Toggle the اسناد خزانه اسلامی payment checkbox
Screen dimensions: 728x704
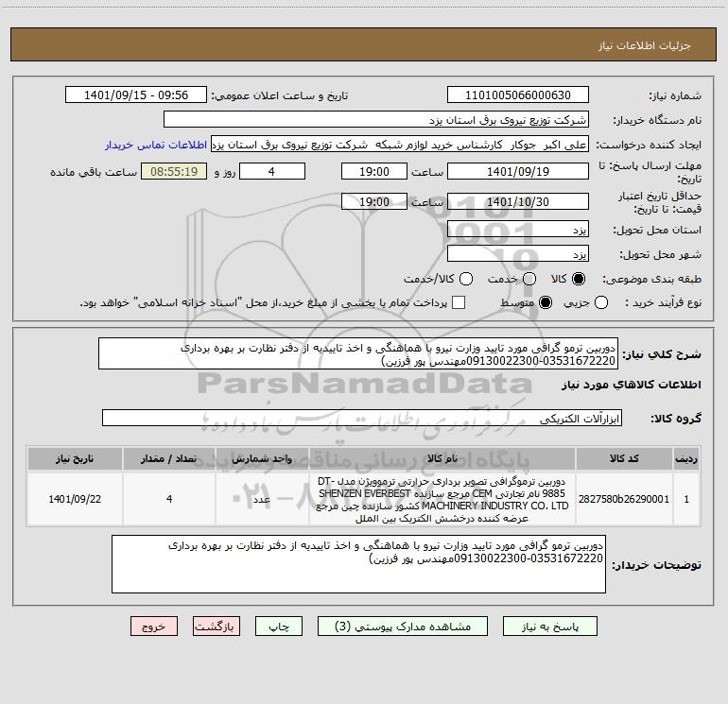click(459, 303)
